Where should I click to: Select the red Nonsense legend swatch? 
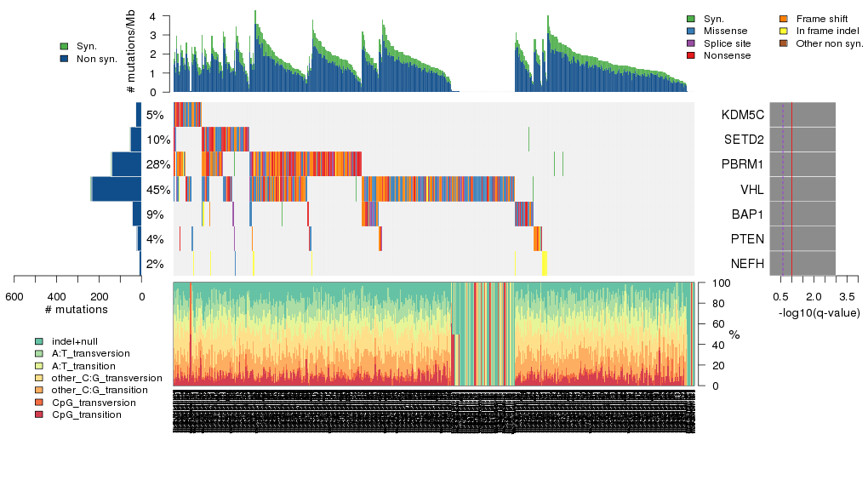pyautogui.click(x=691, y=55)
